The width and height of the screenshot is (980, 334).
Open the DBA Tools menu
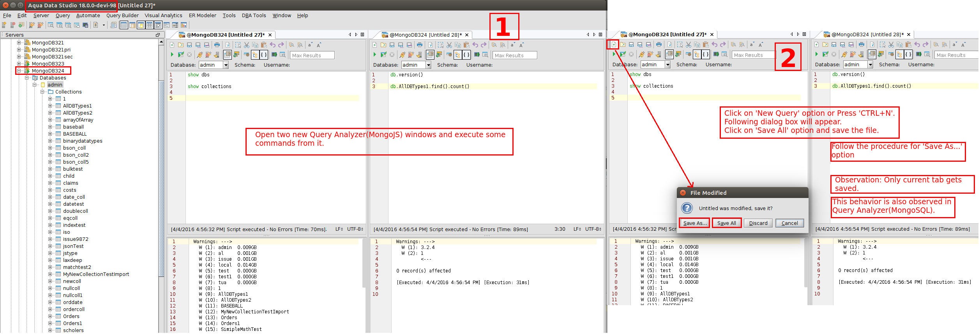pyautogui.click(x=254, y=16)
